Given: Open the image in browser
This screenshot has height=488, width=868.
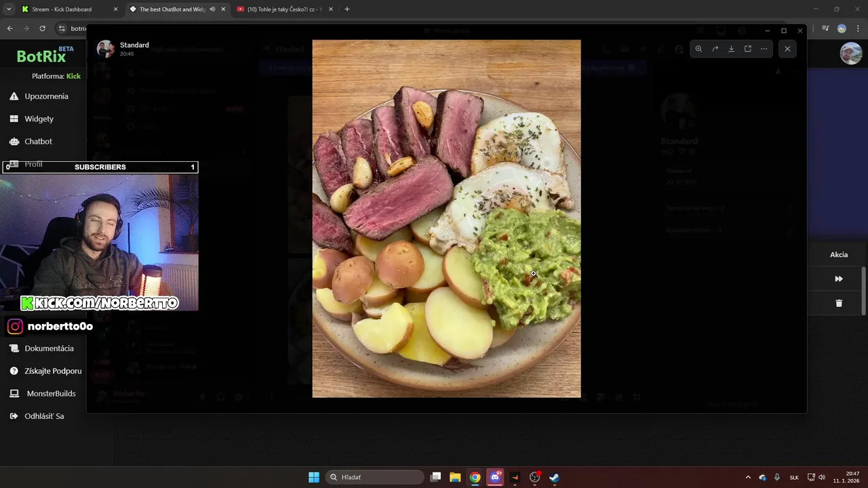Looking at the screenshot, I should tap(747, 49).
